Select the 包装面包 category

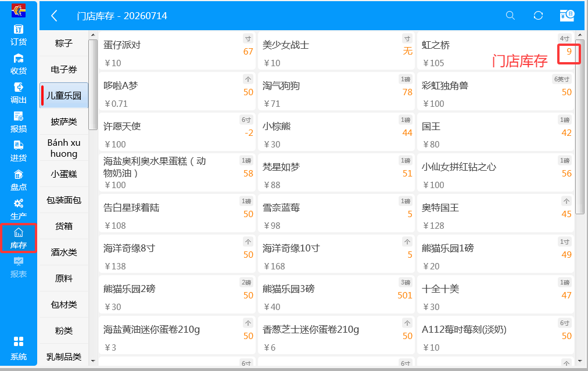point(64,200)
